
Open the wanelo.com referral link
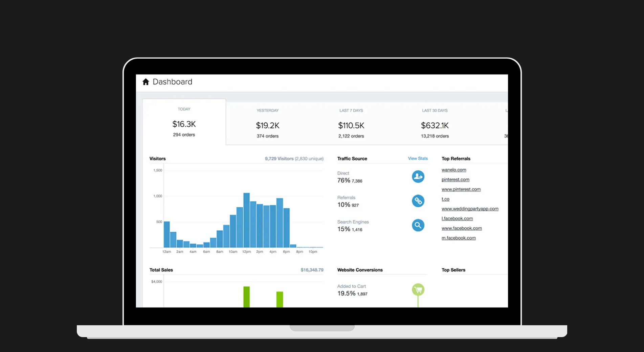point(454,170)
